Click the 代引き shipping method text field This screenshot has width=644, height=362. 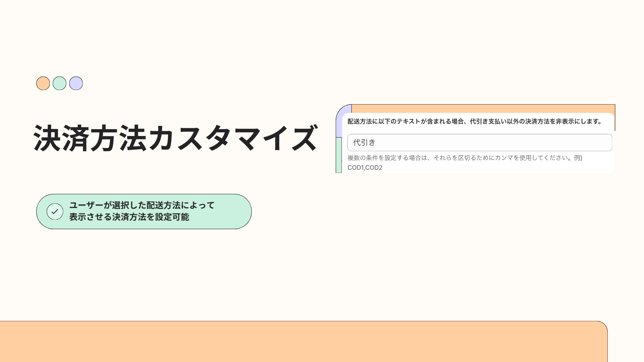pos(480,142)
